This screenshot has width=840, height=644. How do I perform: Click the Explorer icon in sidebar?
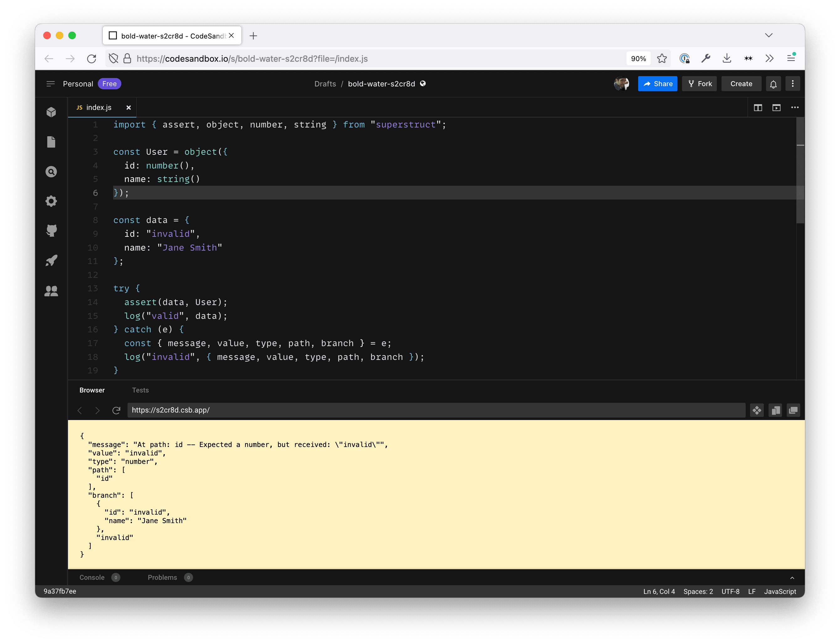tap(52, 141)
